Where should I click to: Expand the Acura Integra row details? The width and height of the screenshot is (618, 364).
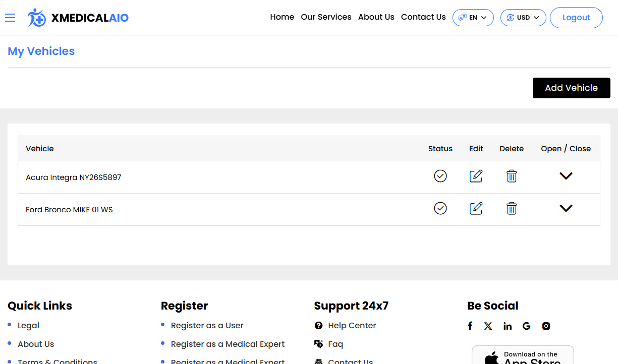coord(566,176)
